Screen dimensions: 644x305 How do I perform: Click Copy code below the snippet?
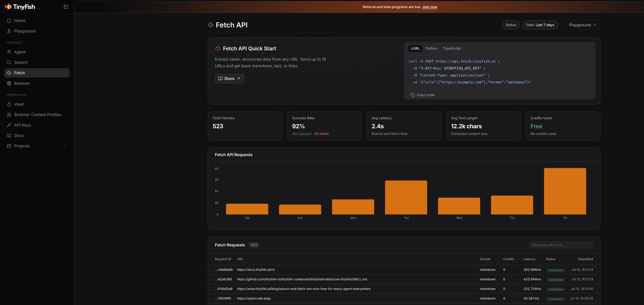[423, 95]
